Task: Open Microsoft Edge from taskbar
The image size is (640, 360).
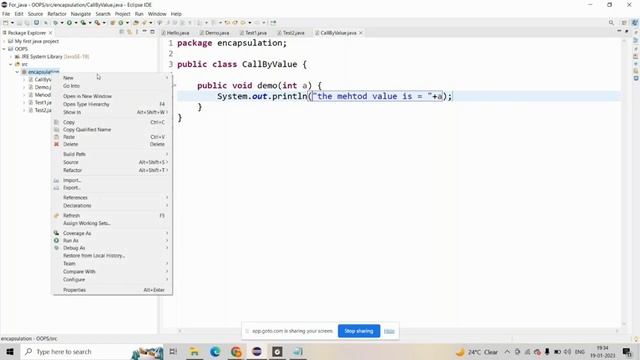Action: (215, 351)
